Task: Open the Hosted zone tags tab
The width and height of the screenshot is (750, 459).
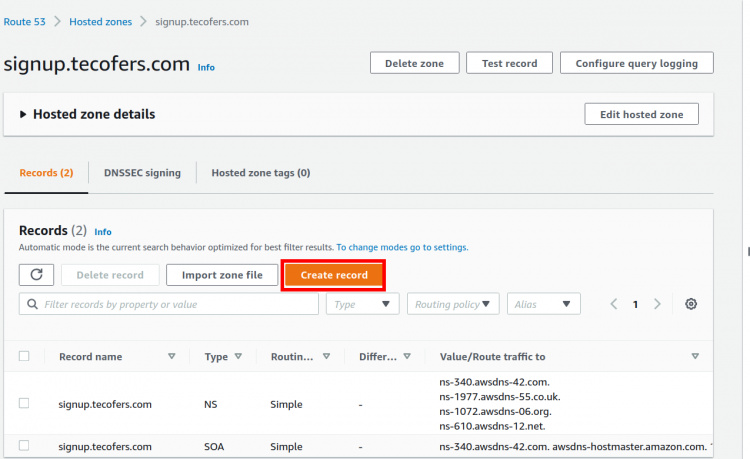Action: coord(260,172)
